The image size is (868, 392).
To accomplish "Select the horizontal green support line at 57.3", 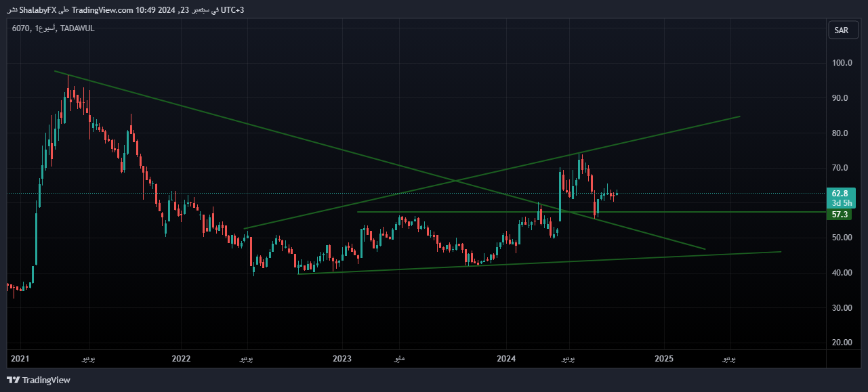I will 461,212.
